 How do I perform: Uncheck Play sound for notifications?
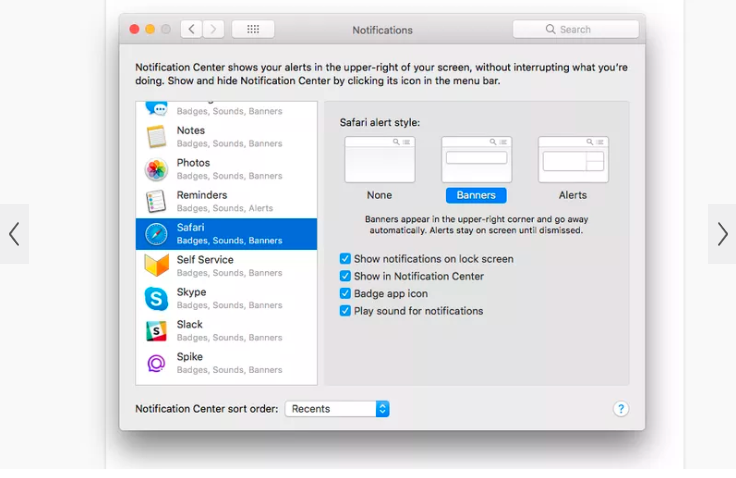point(345,311)
